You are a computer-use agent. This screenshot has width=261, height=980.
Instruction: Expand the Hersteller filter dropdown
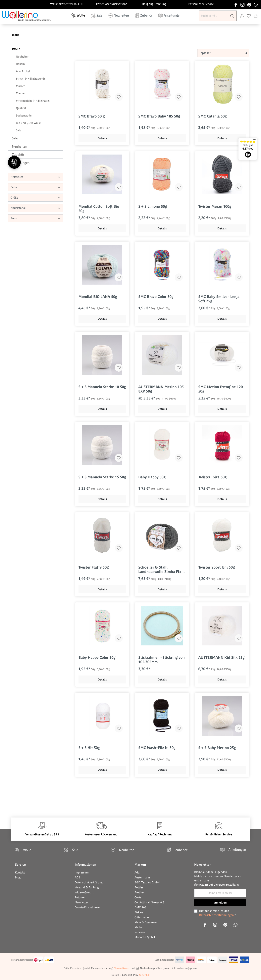click(36, 177)
